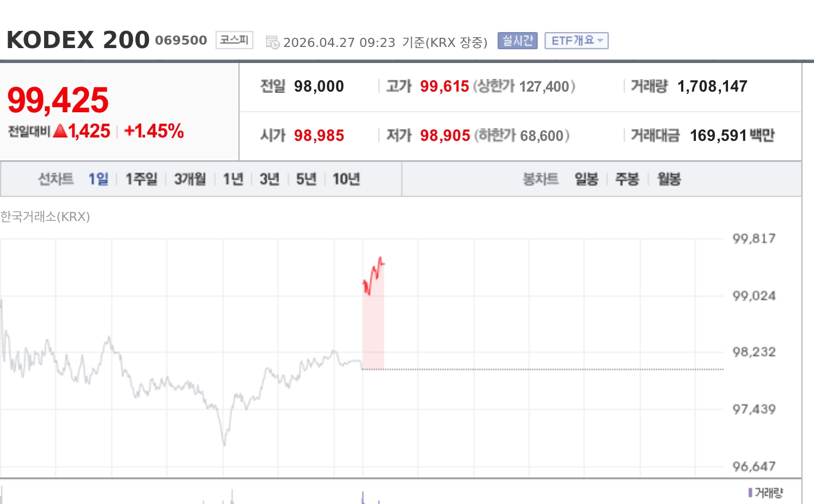Toggle the 1일 one-day chart view
Screen dimensions: 814x504
pyautogui.click(x=97, y=179)
